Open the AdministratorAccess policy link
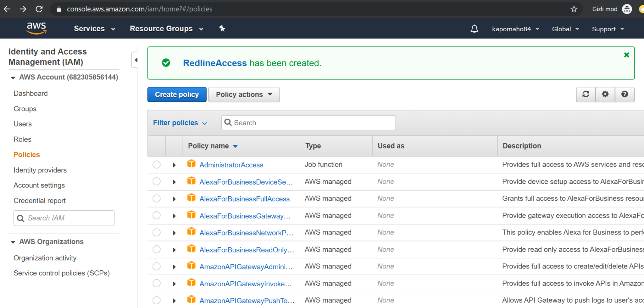This screenshot has height=308, width=644. (231, 165)
